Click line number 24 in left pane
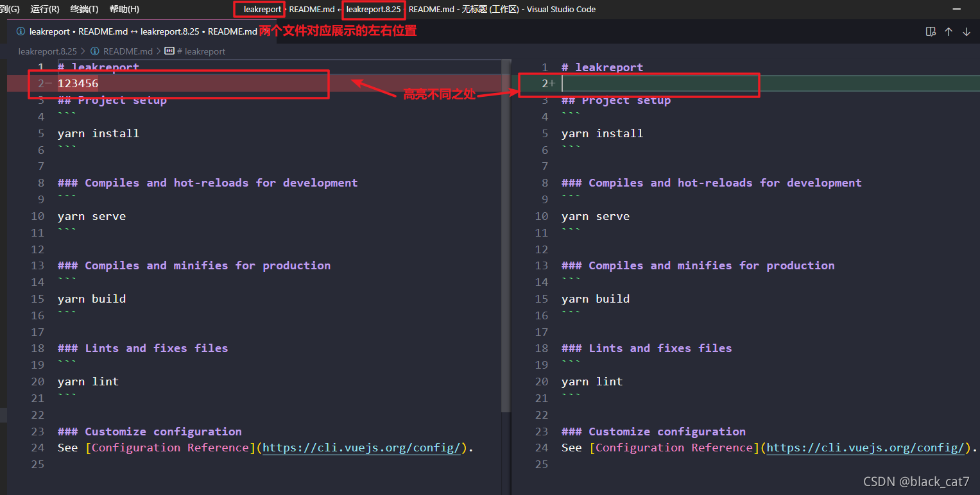Image resolution: width=980 pixels, height=495 pixels. click(37, 448)
